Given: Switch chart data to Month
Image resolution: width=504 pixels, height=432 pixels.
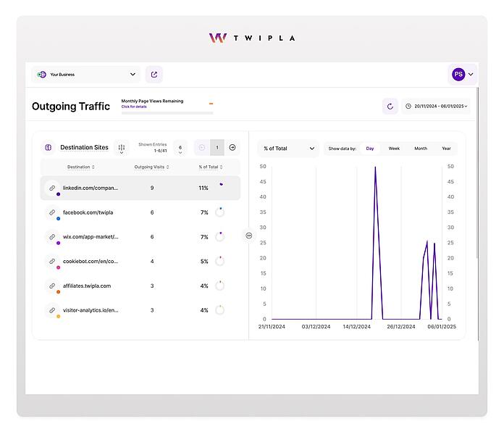Looking at the screenshot, I should pos(421,149).
